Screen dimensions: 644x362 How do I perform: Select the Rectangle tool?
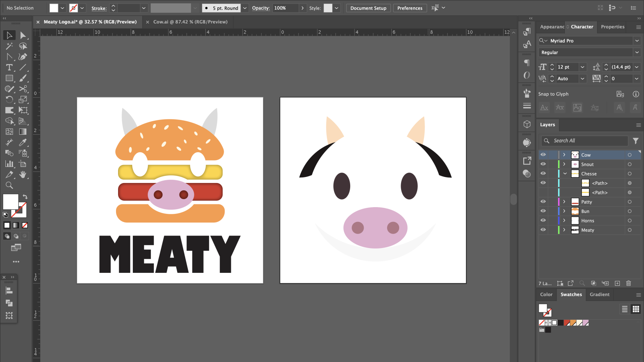pyautogui.click(x=9, y=78)
